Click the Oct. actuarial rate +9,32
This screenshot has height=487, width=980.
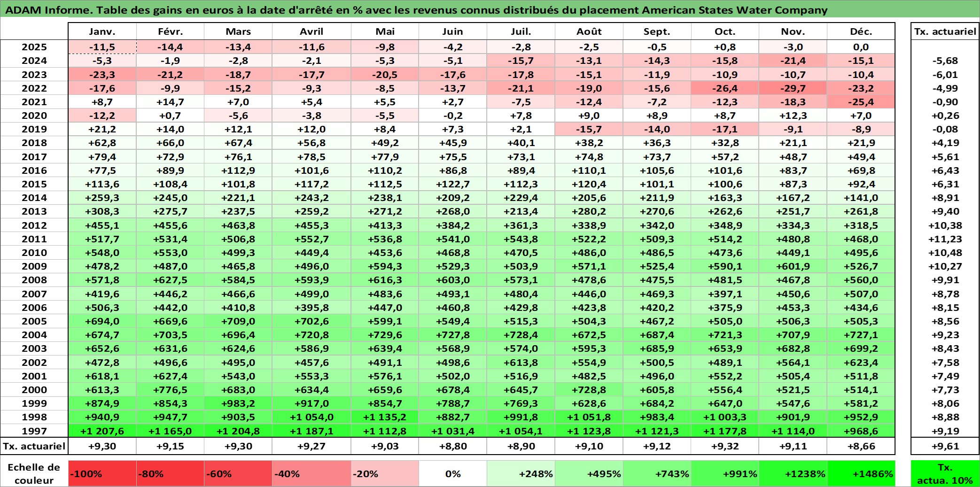[725, 446]
